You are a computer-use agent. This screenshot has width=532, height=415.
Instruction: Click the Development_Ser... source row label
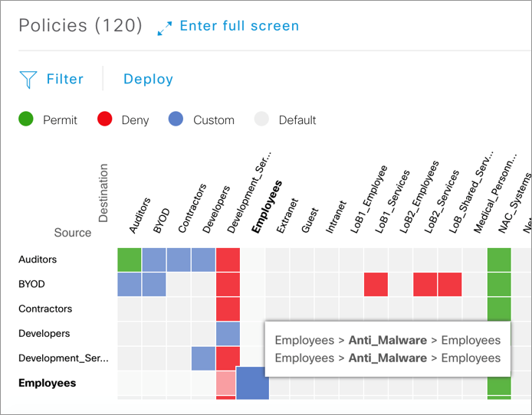click(x=64, y=358)
